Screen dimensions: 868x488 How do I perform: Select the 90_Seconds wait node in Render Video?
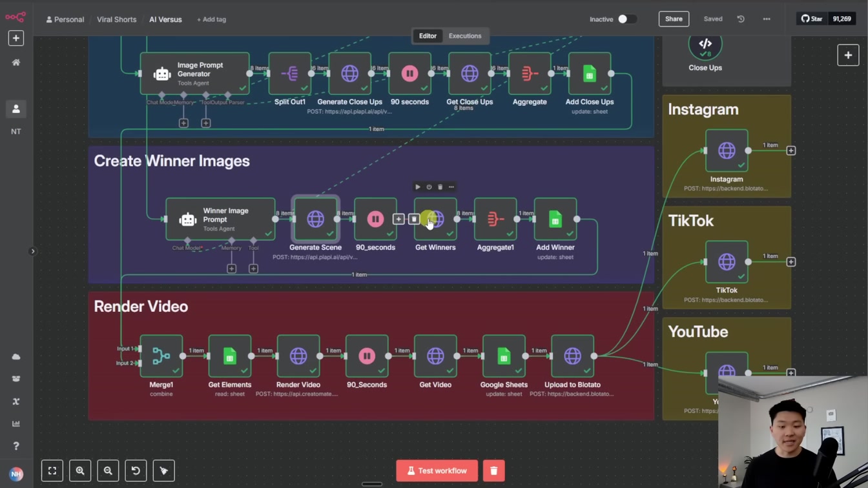(367, 356)
